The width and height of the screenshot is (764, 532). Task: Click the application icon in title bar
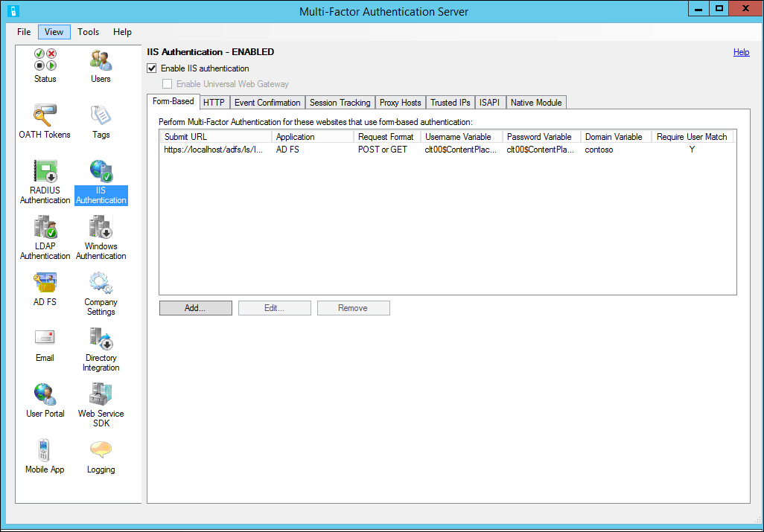click(x=13, y=10)
